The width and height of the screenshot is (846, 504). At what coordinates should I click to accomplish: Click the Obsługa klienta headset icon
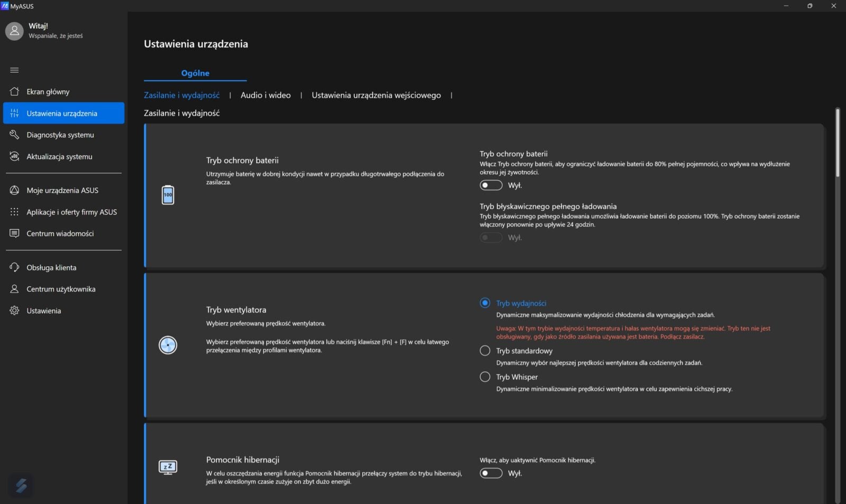click(14, 267)
